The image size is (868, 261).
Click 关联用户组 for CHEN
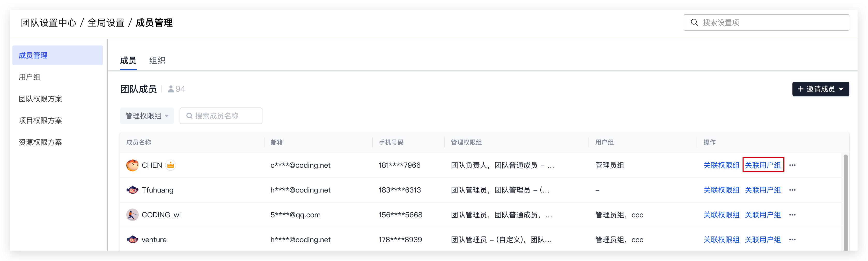pos(763,165)
